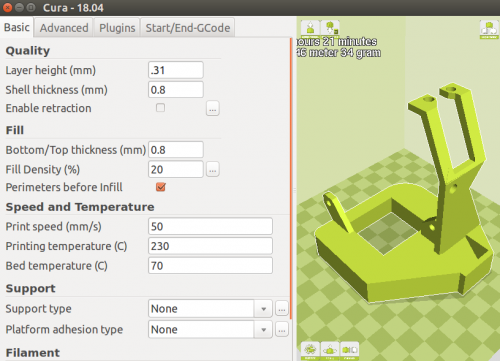This screenshot has width=500, height=361.
Task: Open the Plugins tab
Action: pyautogui.click(x=117, y=28)
